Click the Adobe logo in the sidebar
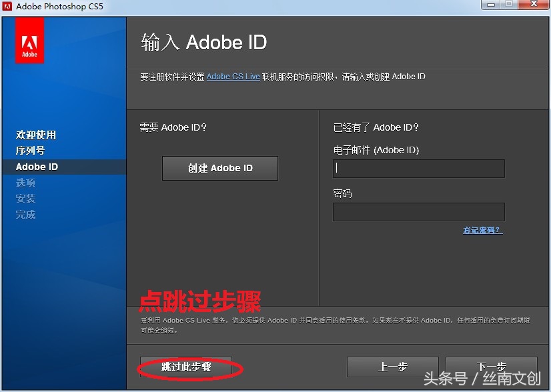 coord(29,43)
